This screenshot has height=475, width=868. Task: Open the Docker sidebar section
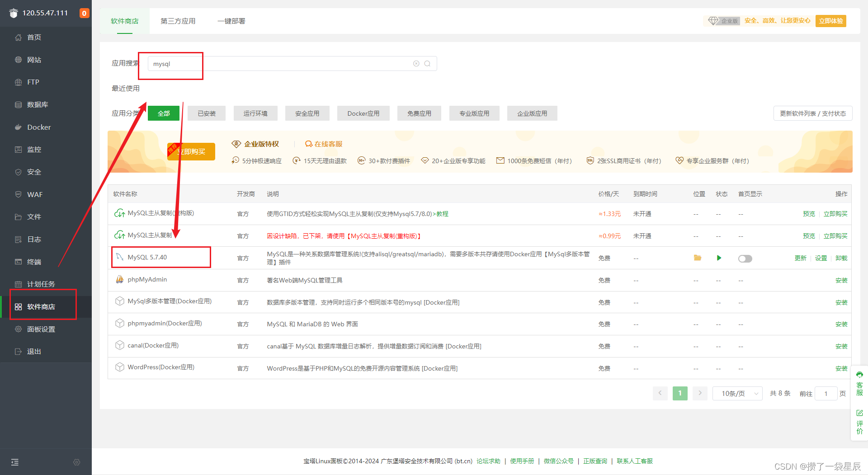click(39, 127)
